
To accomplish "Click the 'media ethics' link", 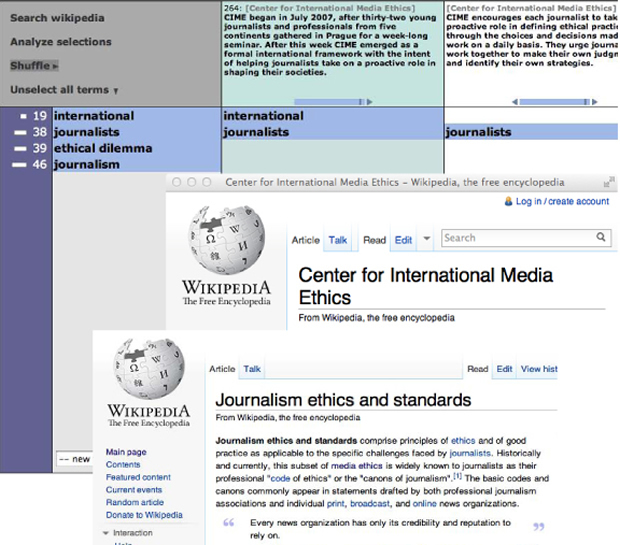I will coord(357,466).
